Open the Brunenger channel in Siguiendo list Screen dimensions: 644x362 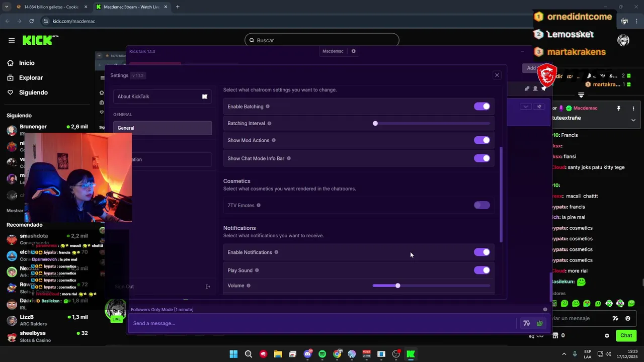click(x=48, y=130)
